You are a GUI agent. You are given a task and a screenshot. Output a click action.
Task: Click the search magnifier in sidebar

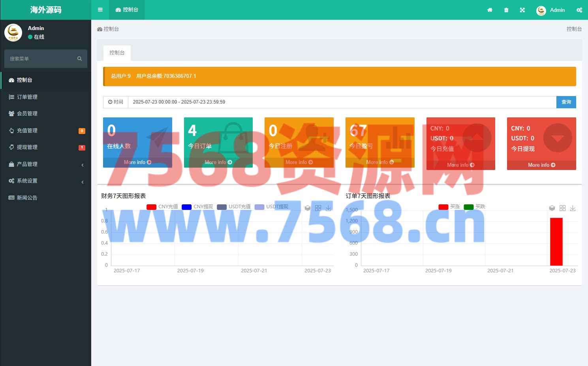[x=79, y=58]
